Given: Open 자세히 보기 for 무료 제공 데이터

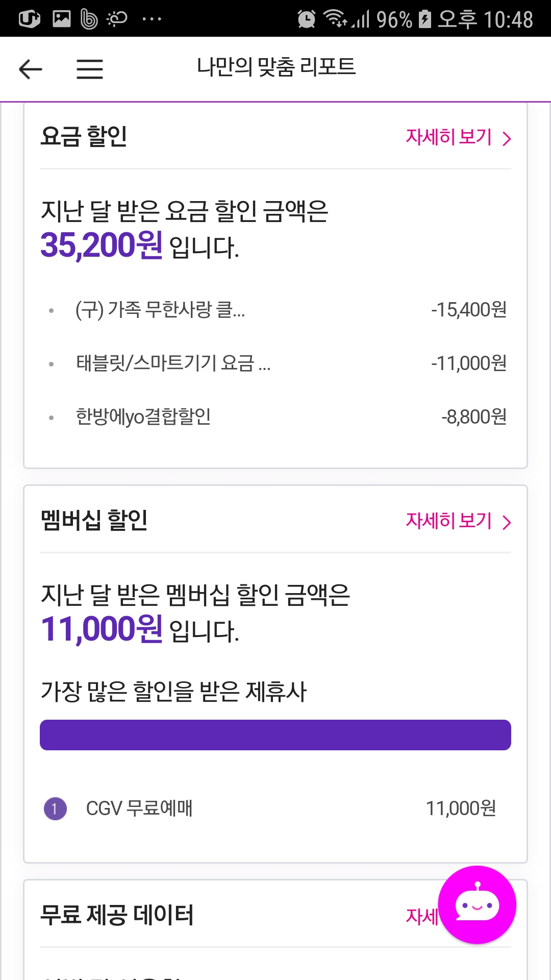Looking at the screenshot, I should pyautogui.click(x=422, y=916).
